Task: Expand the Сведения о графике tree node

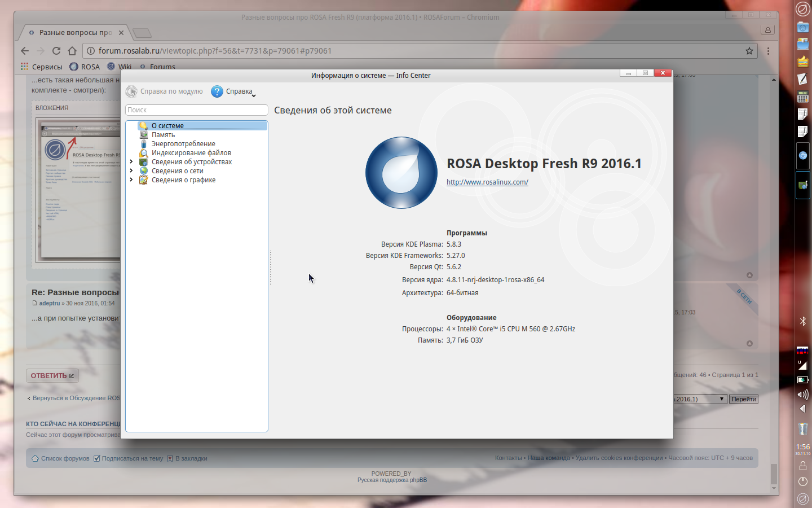Action: click(x=131, y=180)
